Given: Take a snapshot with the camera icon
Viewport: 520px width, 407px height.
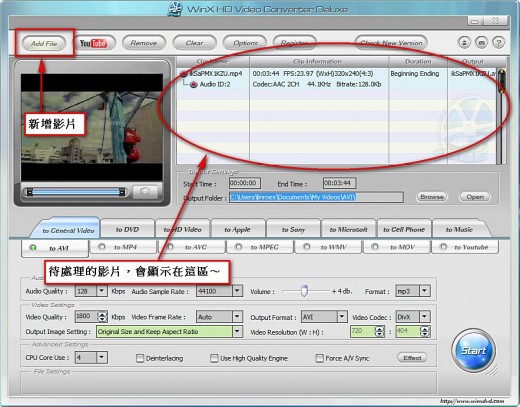Looking at the screenshot, I should [x=145, y=191].
